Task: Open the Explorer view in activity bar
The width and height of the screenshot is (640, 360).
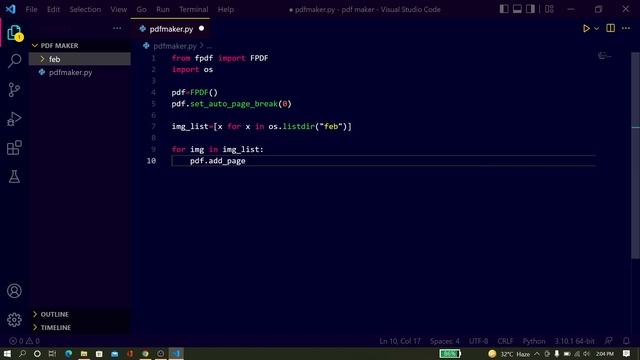Action: click(14, 33)
